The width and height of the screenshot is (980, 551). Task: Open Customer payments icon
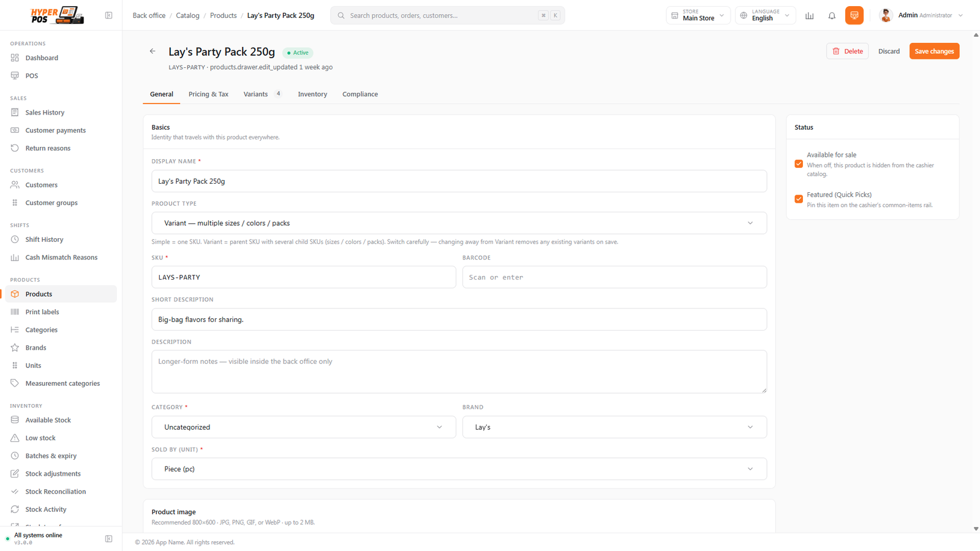pyautogui.click(x=15, y=130)
